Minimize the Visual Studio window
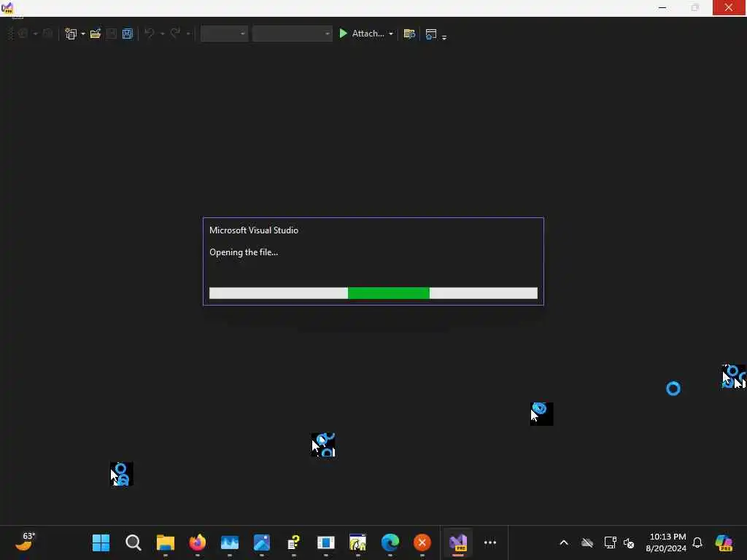Screen dimensions: 747x560 (662, 7)
